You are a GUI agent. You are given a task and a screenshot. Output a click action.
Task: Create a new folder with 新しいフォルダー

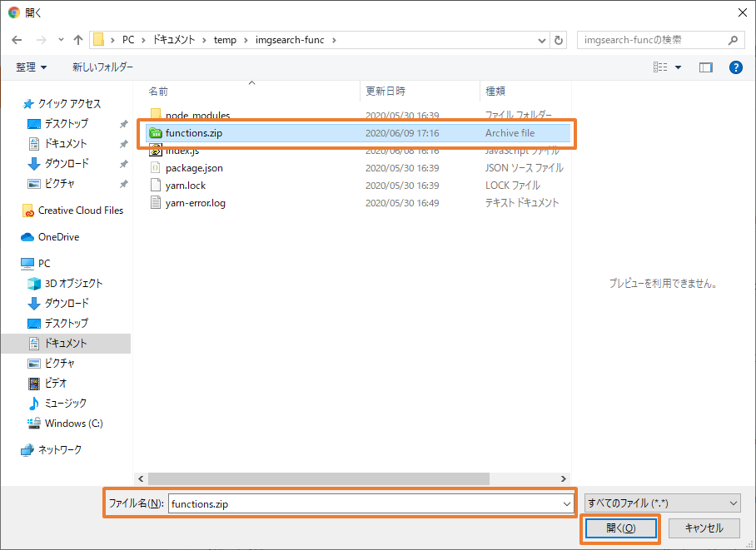(x=102, y=67)
